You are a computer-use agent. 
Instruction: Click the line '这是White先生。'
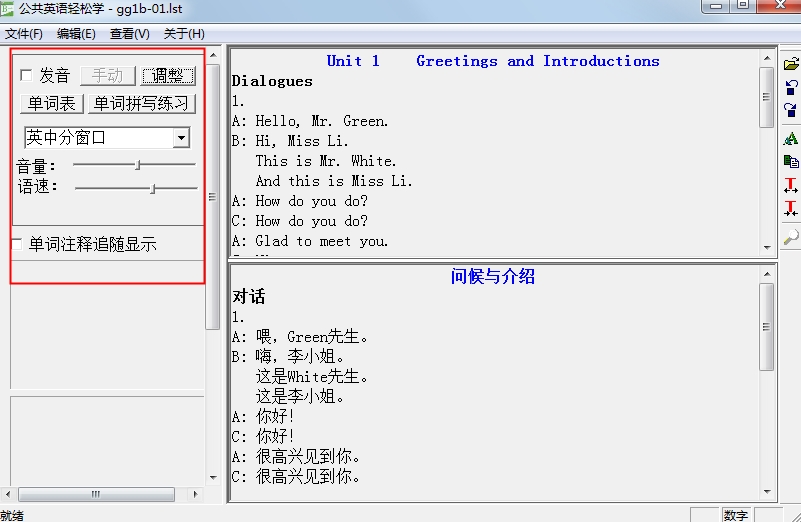(312, 376)
